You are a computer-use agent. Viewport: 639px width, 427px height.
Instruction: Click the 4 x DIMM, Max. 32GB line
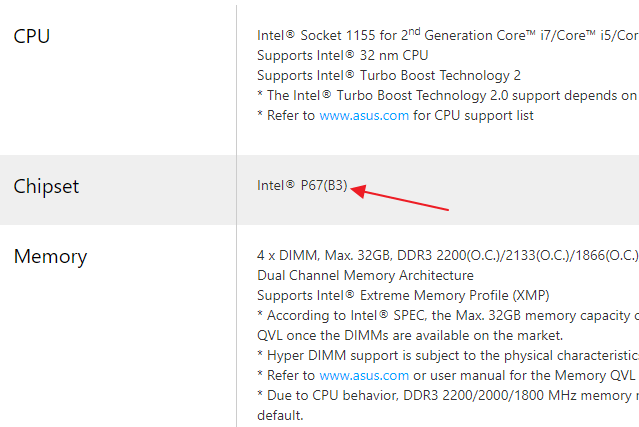(446, 255)
